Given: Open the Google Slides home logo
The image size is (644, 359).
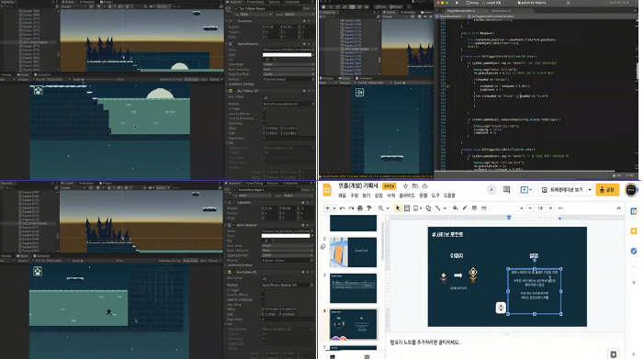Looking at the screenshot, I should pos(327,190).
